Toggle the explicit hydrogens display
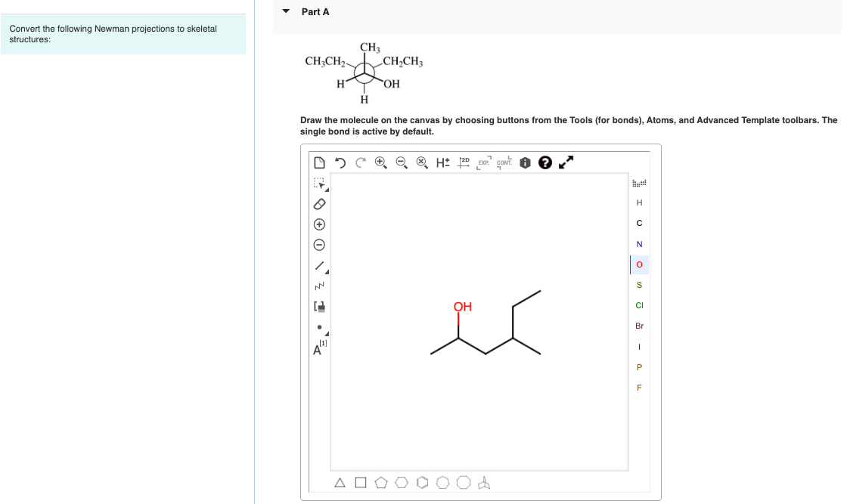Viewport: 847px width, 504px height. tap(442, 161)
